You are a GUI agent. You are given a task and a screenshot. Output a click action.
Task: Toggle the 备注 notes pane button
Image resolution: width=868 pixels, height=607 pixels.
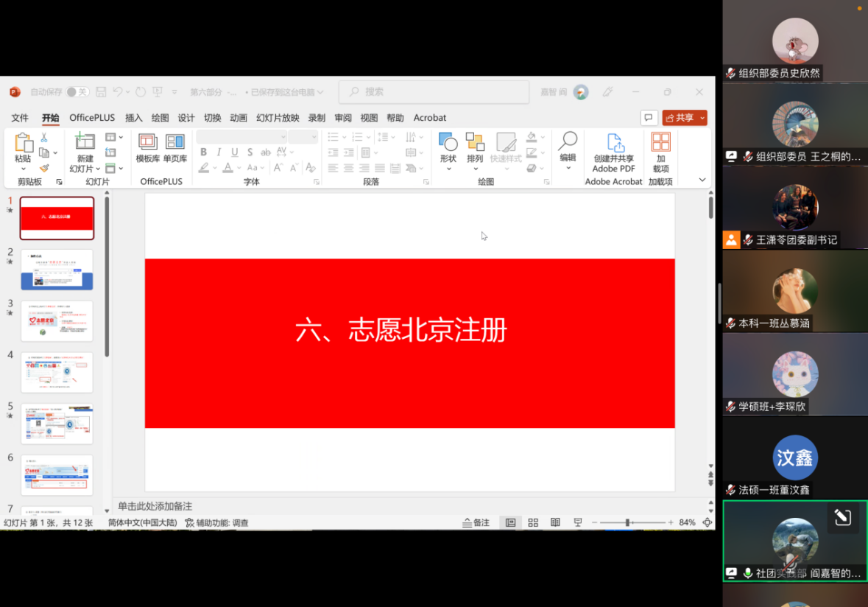[x=476, y=522]
